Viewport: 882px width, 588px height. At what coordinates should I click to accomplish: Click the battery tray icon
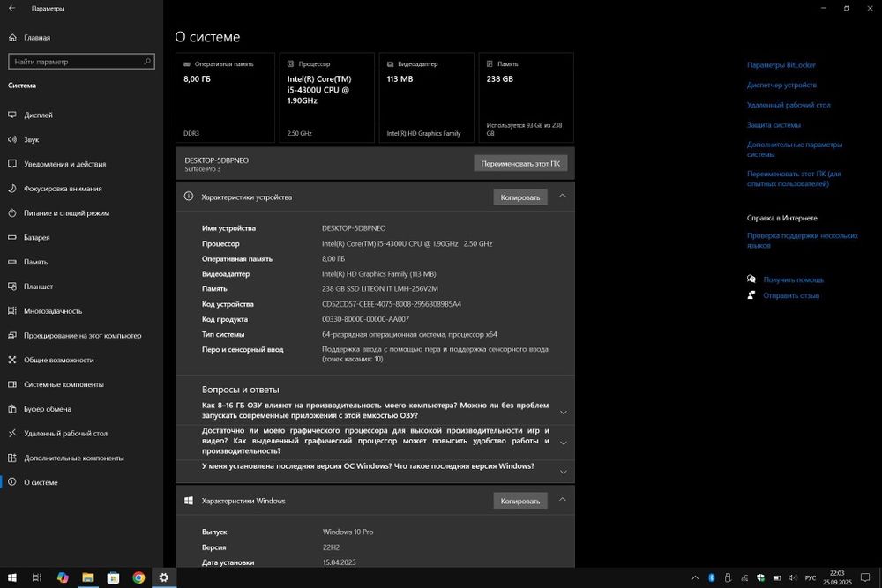[x=777, y=578]
